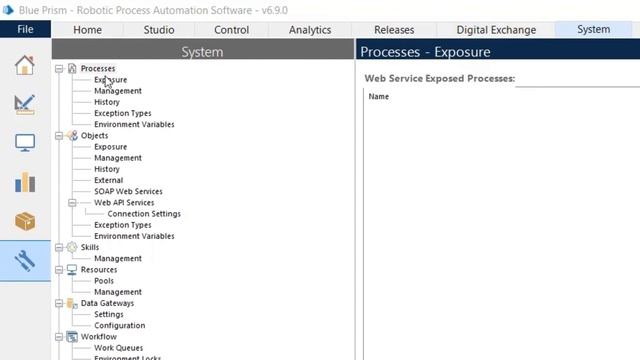
Task: Open the Control monitor sidebar icon
Action: point(25,143)
